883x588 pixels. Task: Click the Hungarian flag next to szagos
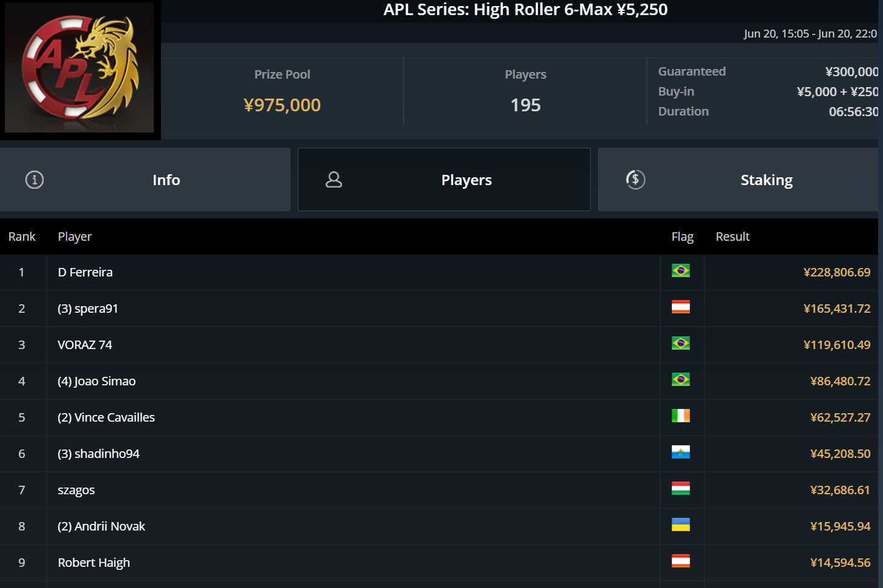pos(680,489)
